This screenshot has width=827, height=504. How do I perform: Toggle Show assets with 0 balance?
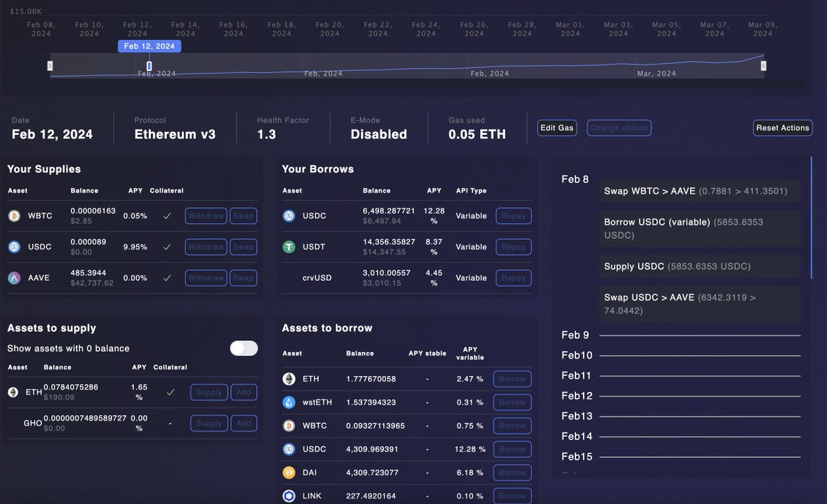tap(244, 348)
